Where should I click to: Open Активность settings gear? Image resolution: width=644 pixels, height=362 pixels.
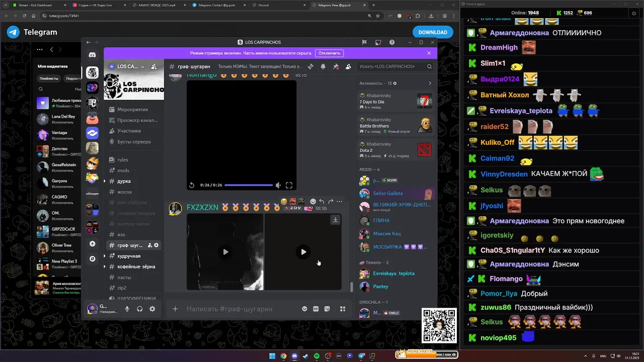coord(395,83)
